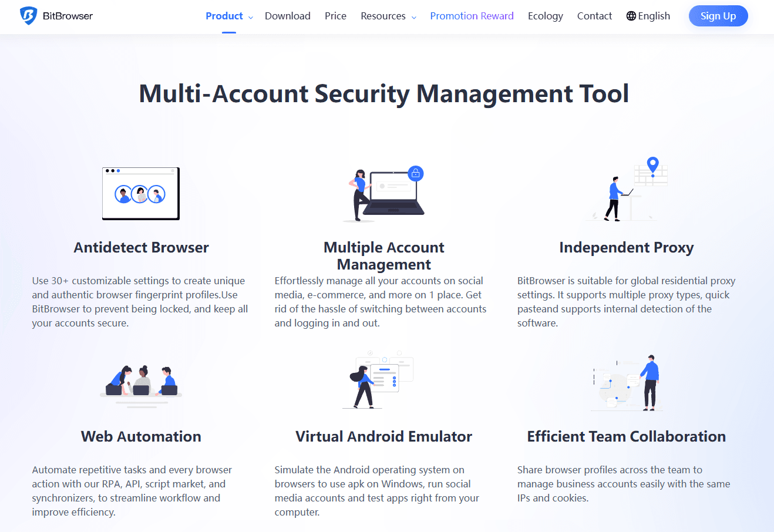Viewport: 774px width, 532px height.
Task: Click the 'Share browser profiles across' description
Action: coord(624,484)
